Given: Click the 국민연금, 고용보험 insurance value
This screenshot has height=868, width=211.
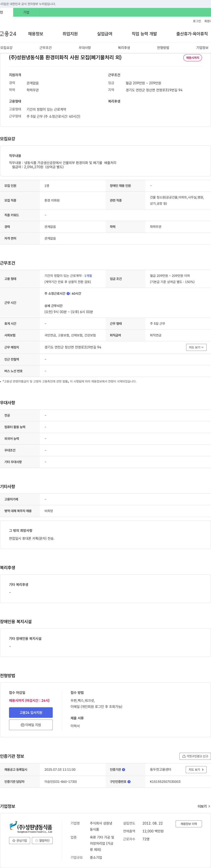Looking at the screenshot, I should pos(70,335).
